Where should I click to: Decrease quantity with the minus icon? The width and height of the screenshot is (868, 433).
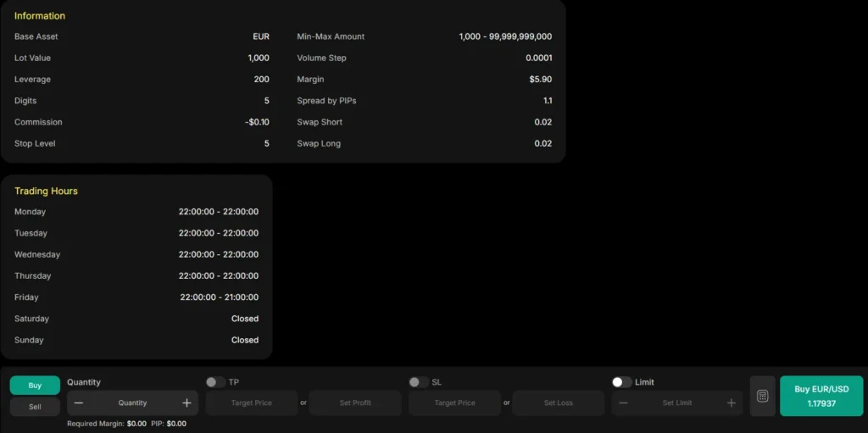(x=79, y=403)
